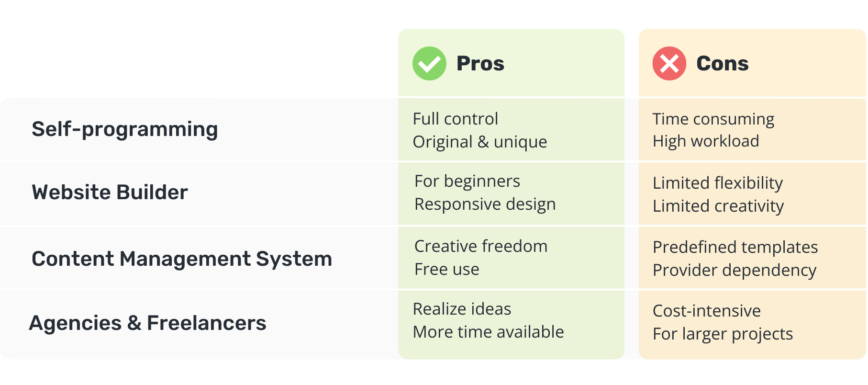Click the red X Cons icon
This screenshot has height=385, width=868.
[x=669, y=63]
